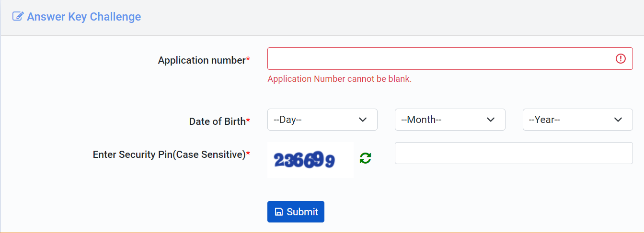Viewport: 644px width, 233px height.
Task: Click the Application number label
Action: pos(202,60)
